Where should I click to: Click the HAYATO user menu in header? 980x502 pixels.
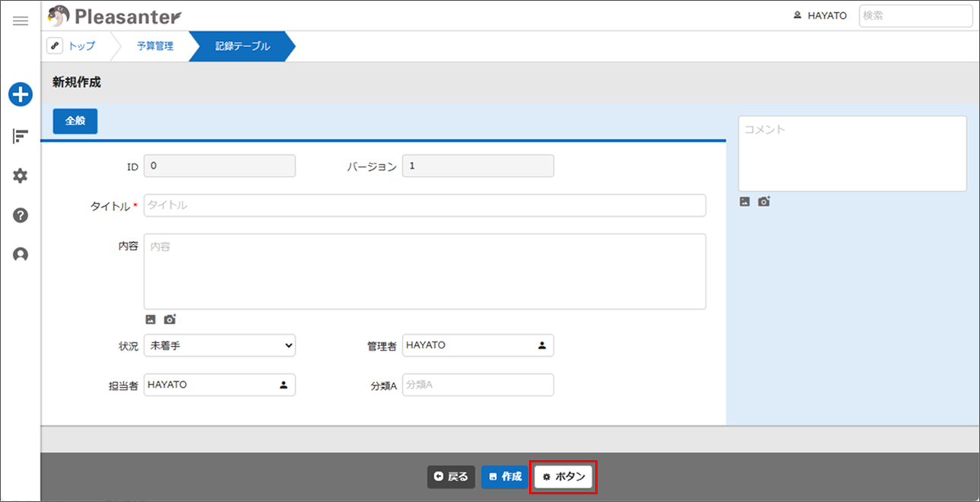coord(820,15)
